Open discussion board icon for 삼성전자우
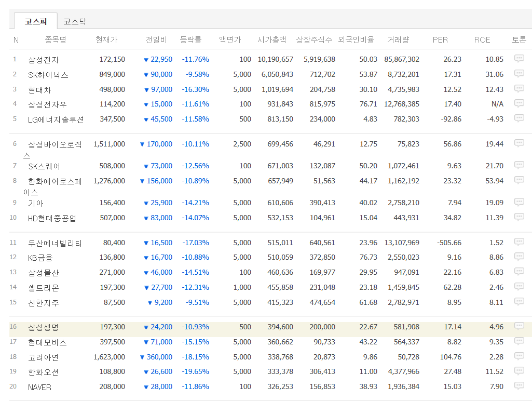Viewport: 532px width, 401px height. pyautogui.click(x=519, y=103)
